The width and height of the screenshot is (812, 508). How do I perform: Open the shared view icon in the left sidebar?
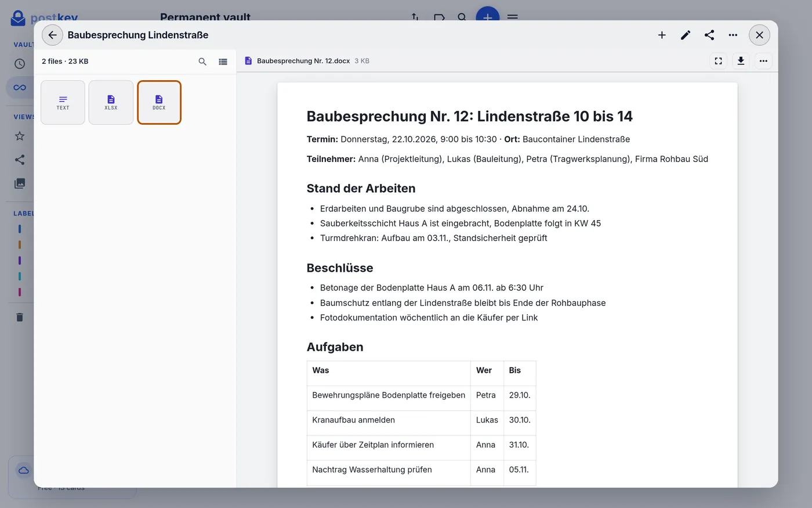tap(20, 160)
